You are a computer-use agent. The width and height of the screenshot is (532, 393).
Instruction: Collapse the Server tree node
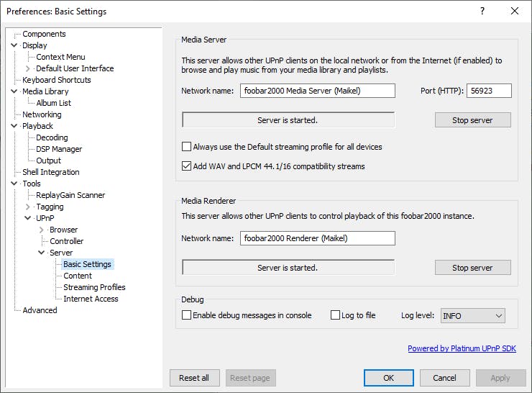(x=42, y=253)
